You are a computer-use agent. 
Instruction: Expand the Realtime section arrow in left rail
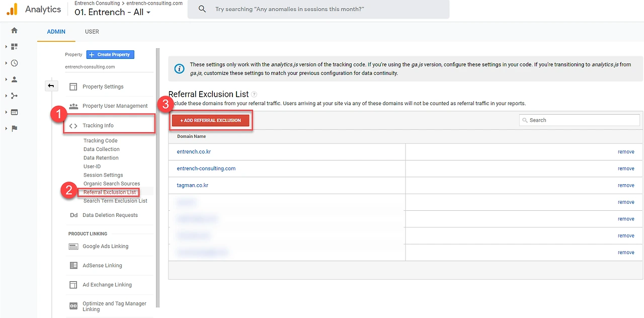[6, 63]
